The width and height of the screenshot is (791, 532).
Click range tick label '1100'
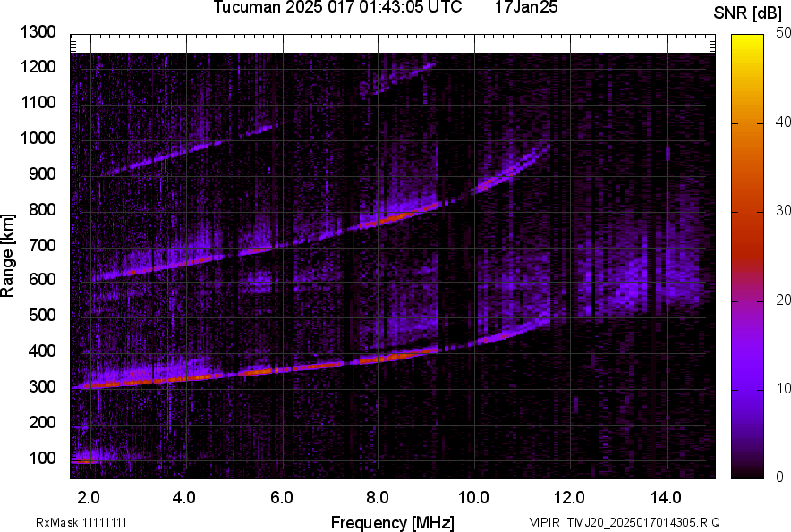[38, 102]
